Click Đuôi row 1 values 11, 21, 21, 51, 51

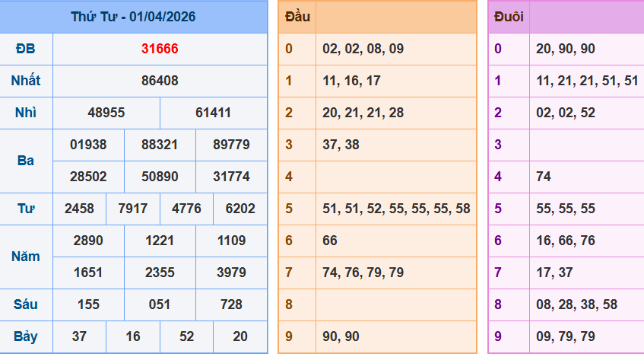586,81
